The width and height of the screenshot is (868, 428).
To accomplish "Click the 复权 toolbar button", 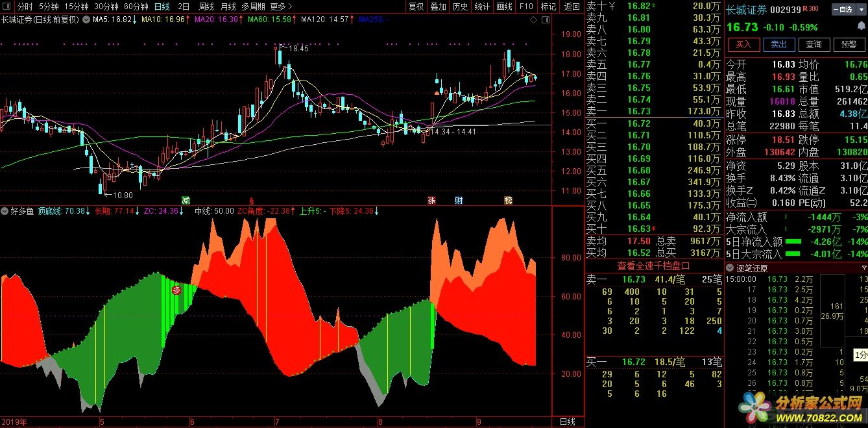I will click(x=416, y=6).
